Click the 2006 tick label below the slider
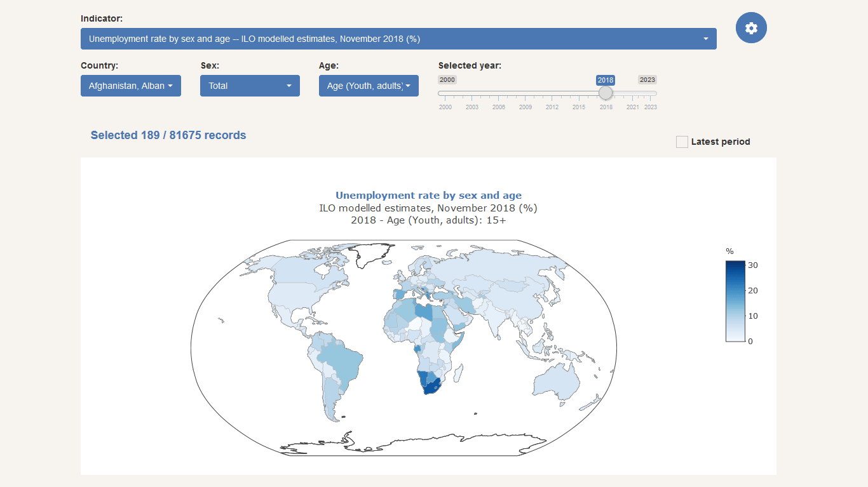Screen dimensions: 868x487 click(499, 107)
